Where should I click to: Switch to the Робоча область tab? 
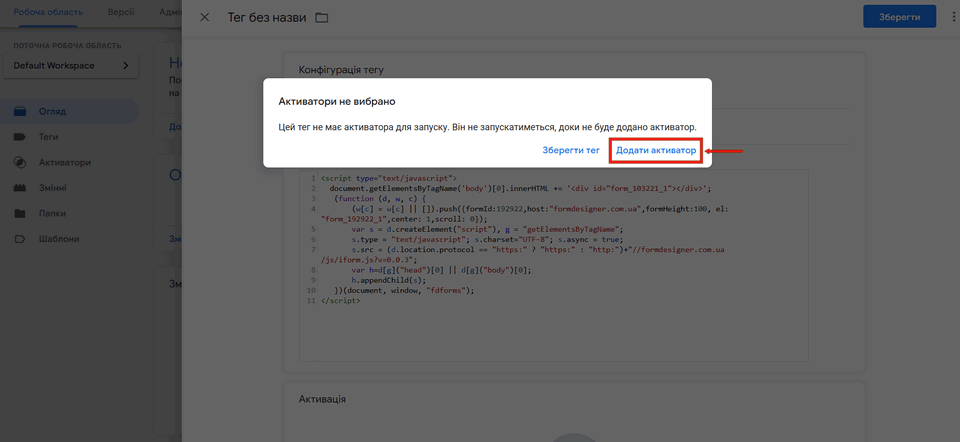click(x=49, y=12)
